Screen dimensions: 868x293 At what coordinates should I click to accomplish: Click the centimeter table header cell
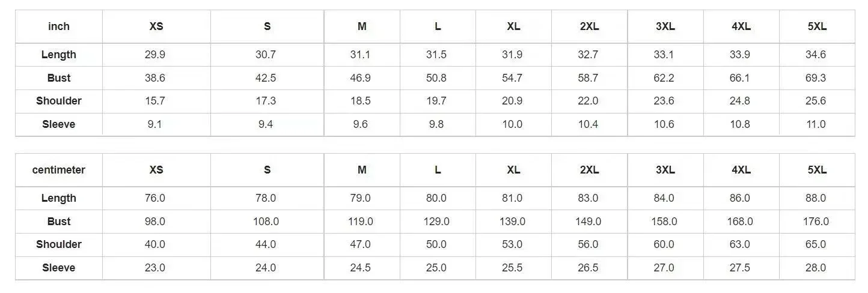point(59,170)
